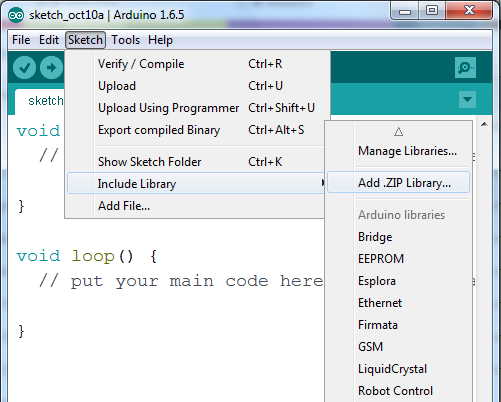Include the Ethernet library
Viewport: 501px width, 402px height.
(x=399, y=303)
